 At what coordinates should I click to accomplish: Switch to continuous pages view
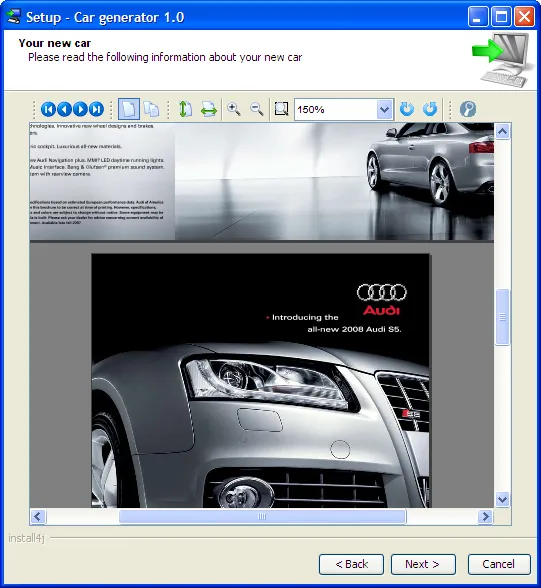pyautogui.click(x=151, y=110)
